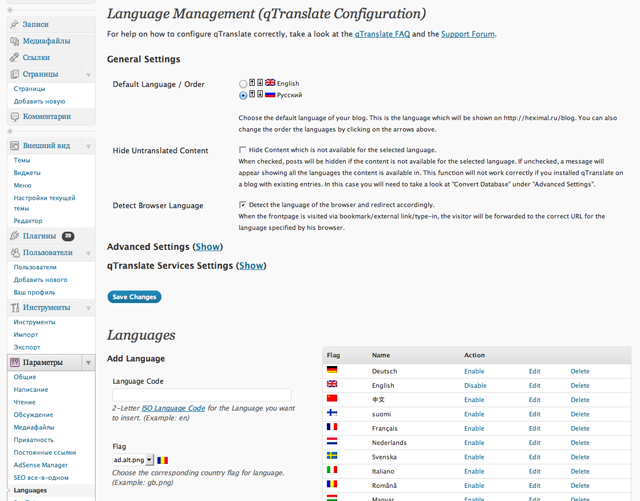Click the Параметры settings icon
Screen dimensions: 640x501
click(x=15, y=362)
